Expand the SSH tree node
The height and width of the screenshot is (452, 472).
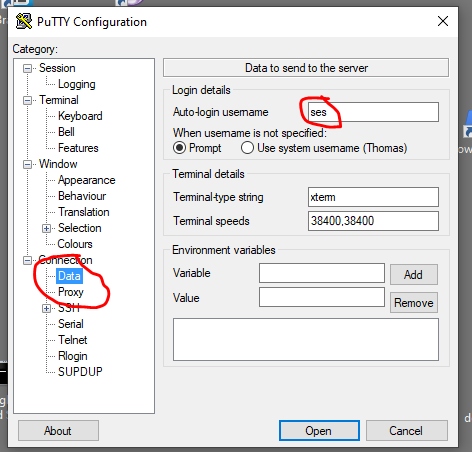click(46, 308)
